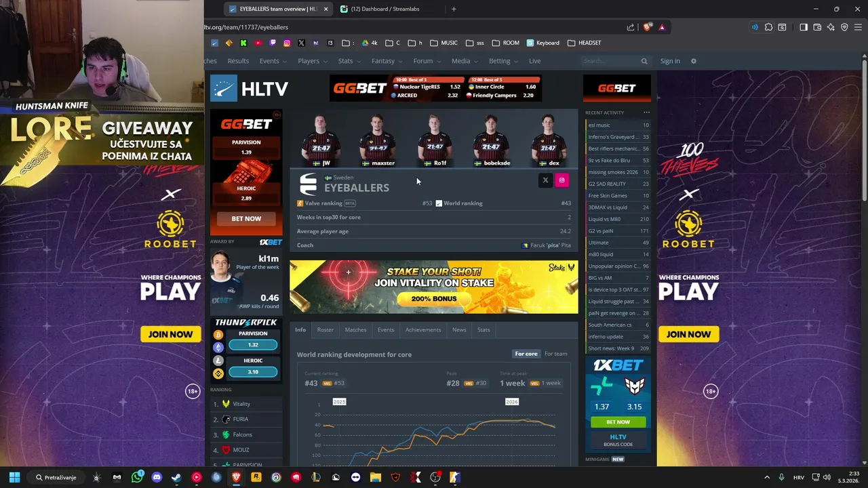Viewport: 868px width, 488px height.
Task: Open coach Faruk 'pita' Pita link
Action: point(546,245)
